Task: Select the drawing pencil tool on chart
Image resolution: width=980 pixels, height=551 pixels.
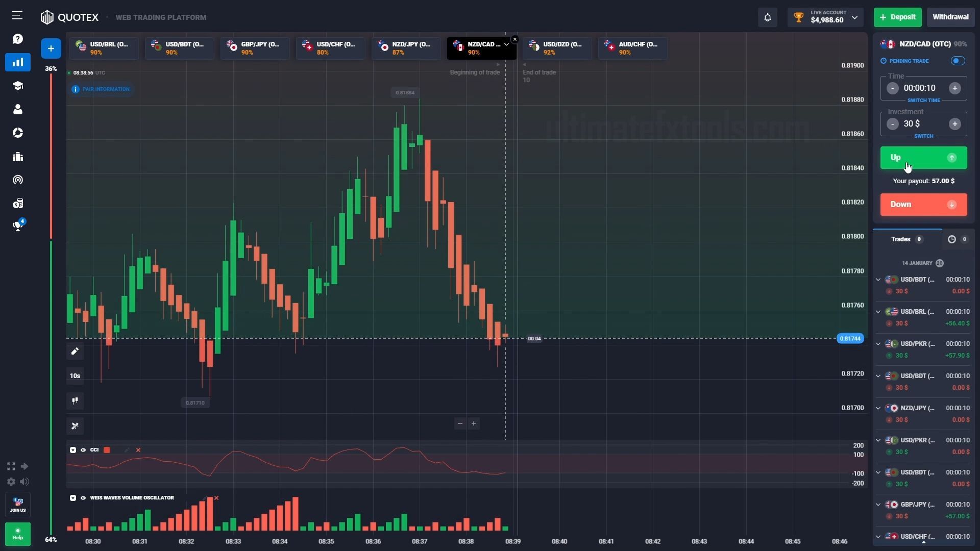Action: coord(75,351)
